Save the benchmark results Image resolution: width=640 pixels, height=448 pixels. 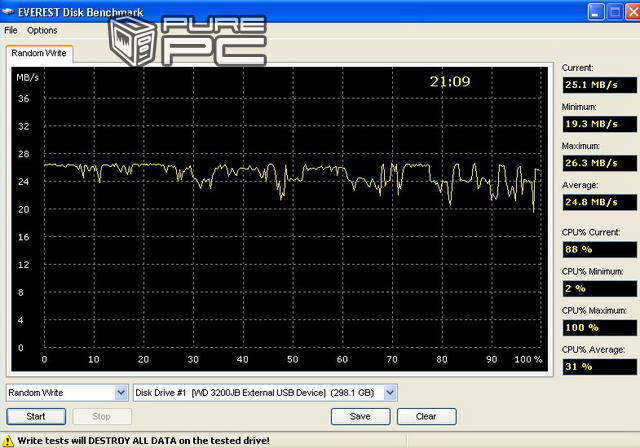(360, 416)
